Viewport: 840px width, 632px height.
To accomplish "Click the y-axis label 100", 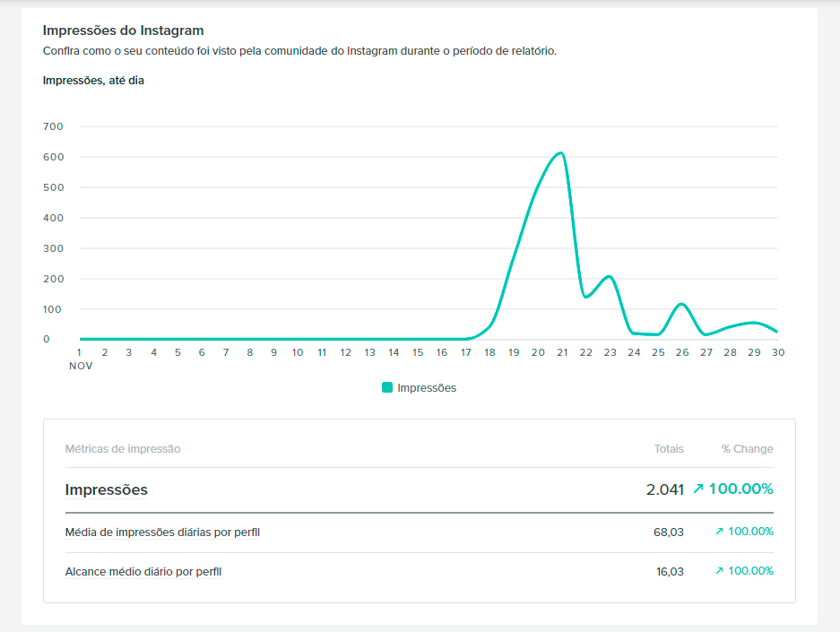I will click(52, 309).
